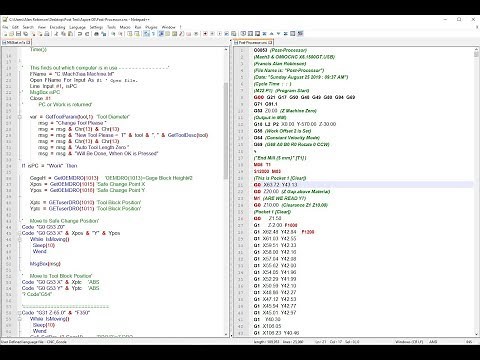The width and height of the screenshot is (480, 360).
Task: Cut the selection with the scissors icon
Action: coord(56,34)
